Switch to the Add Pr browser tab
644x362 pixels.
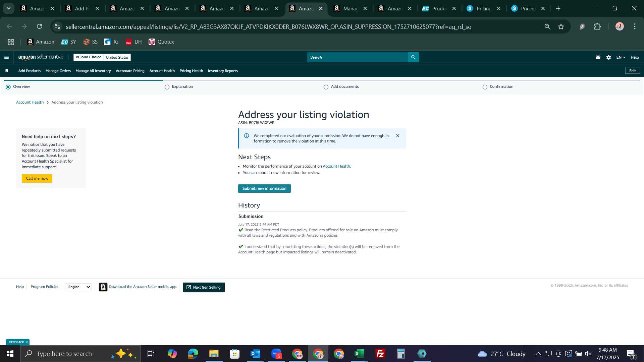click(82, 8)
